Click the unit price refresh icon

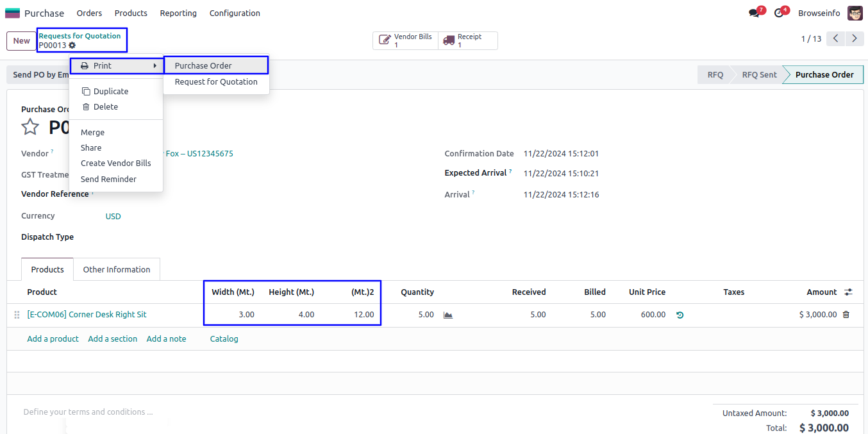coord(680,315)
